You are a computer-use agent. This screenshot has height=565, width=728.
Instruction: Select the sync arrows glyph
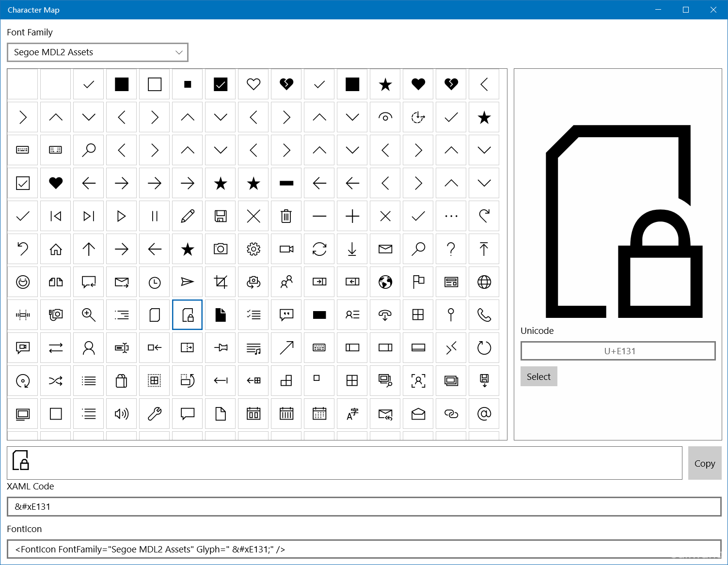319,249
